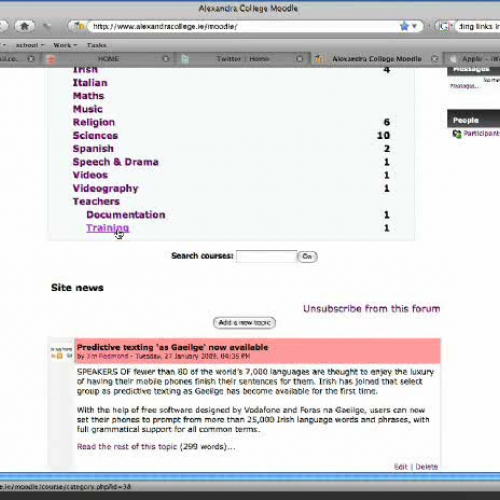Open the Sciences course category

[95, 136]
